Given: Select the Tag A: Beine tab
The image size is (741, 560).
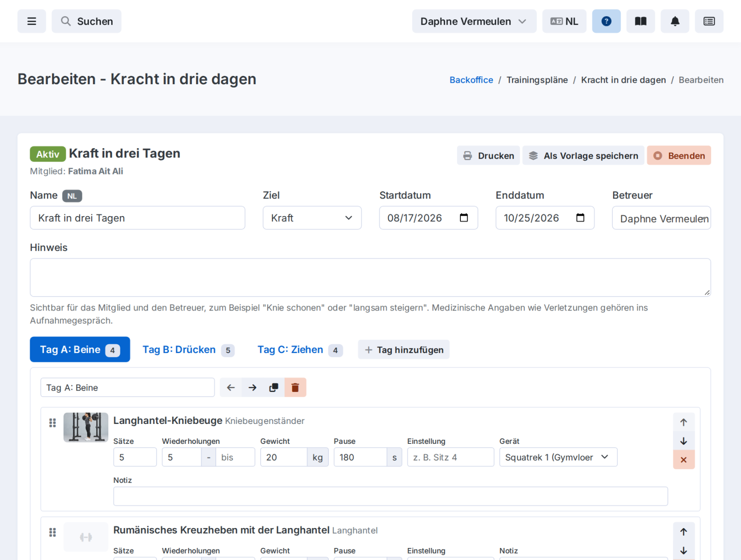Looking at the screenshot, I should coord(80,349).
